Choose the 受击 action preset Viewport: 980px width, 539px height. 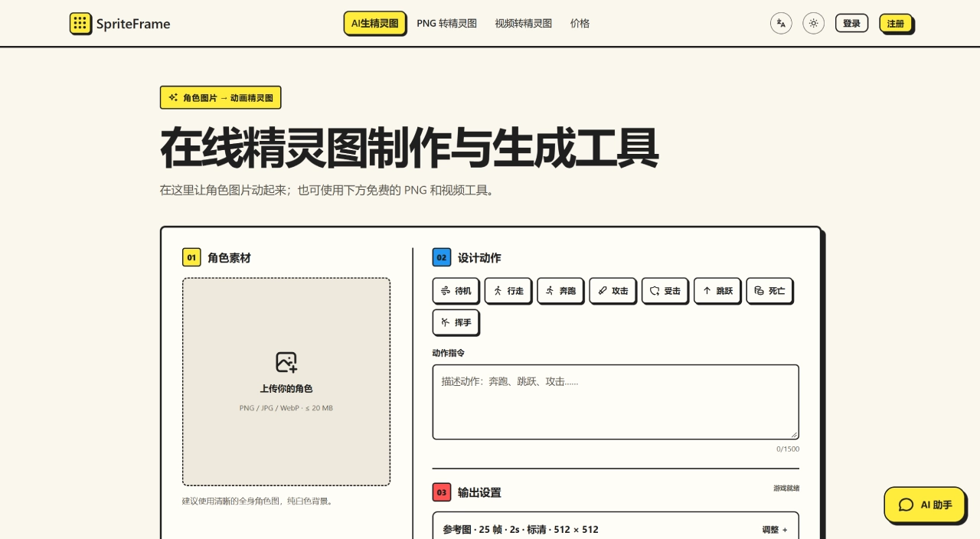pos(665,290)
